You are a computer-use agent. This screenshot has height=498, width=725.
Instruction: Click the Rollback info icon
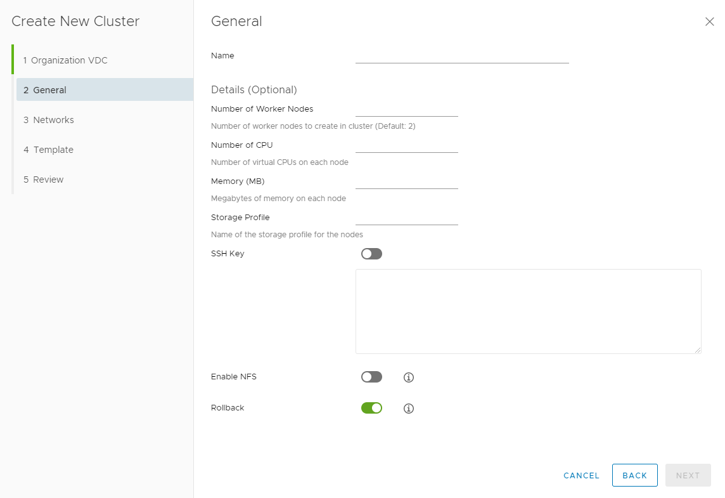click(408, 409)
